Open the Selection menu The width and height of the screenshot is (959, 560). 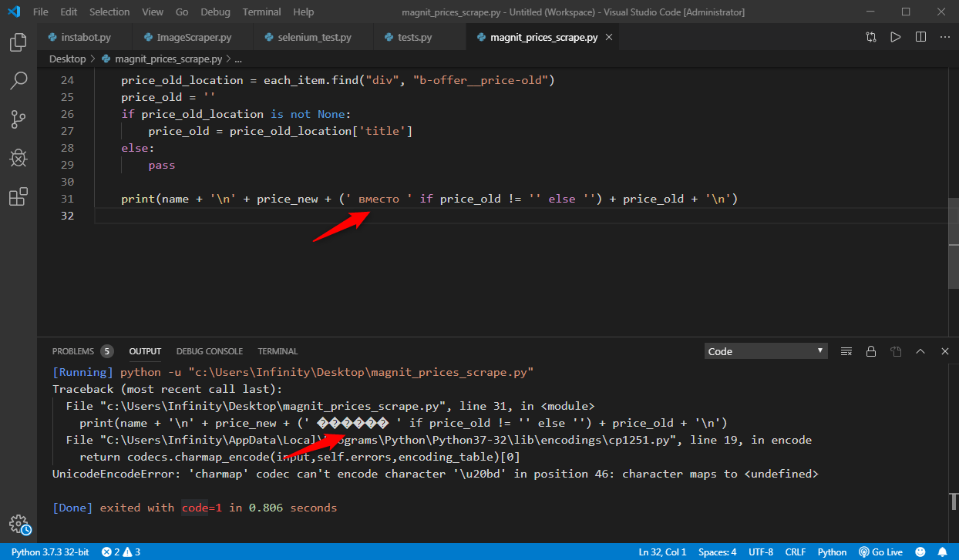click(x=109, y=12)
